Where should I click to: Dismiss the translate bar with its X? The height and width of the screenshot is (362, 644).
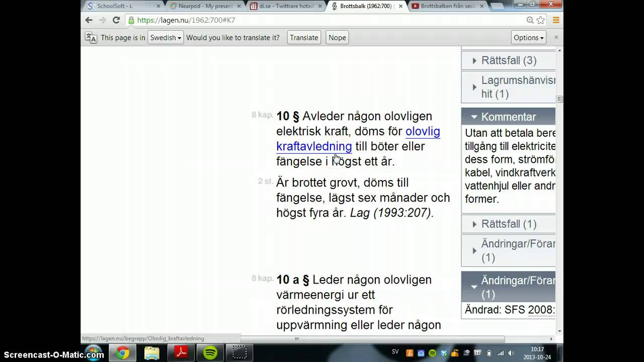coord(556,37)
